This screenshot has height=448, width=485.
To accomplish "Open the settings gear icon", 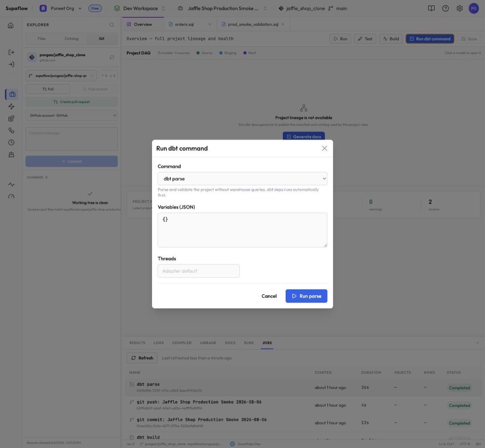I will click(460, 8).
